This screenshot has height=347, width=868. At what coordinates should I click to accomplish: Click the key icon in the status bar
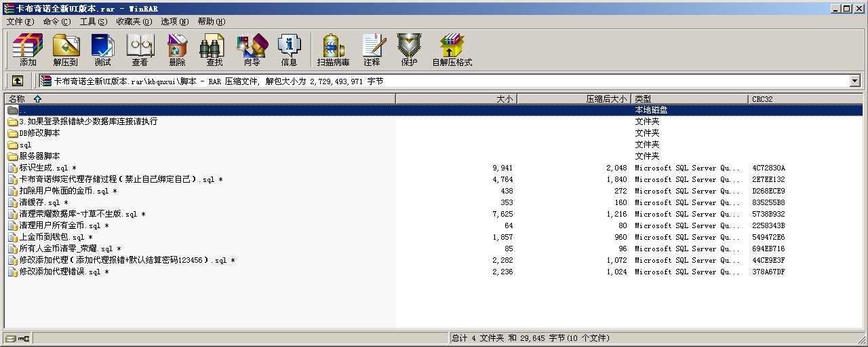point(24,338)
